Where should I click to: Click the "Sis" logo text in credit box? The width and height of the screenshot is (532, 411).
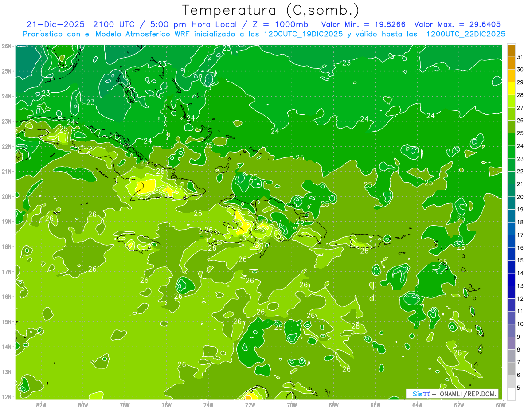pos(418,393)
